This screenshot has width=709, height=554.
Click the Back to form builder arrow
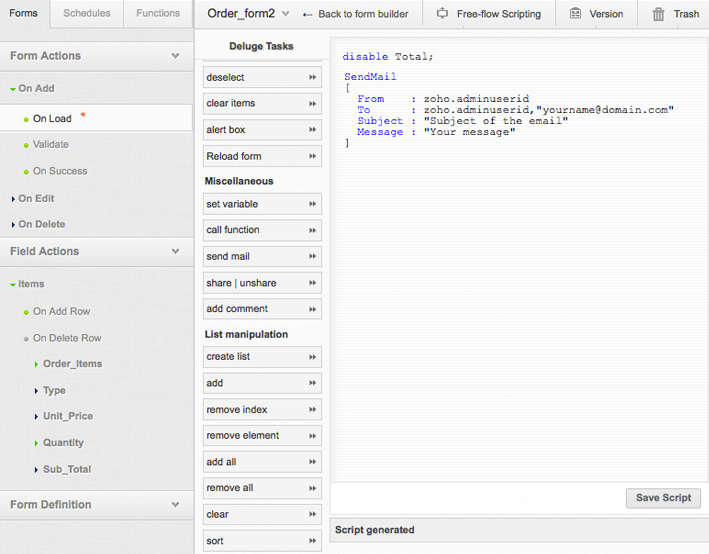(307, 14)
